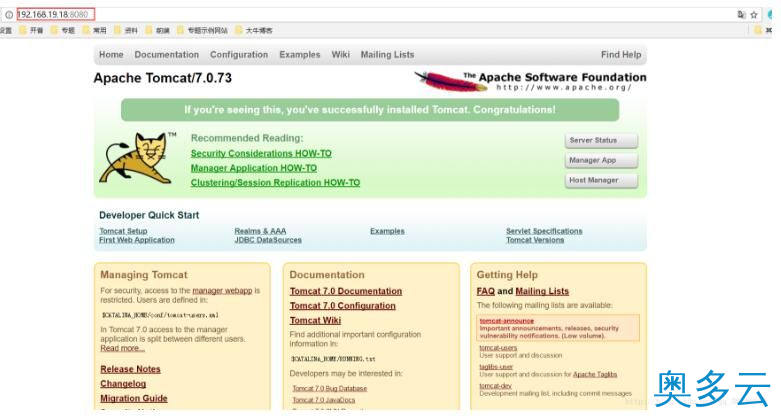Open the Tomcat Versions link

tap(535, 240)
